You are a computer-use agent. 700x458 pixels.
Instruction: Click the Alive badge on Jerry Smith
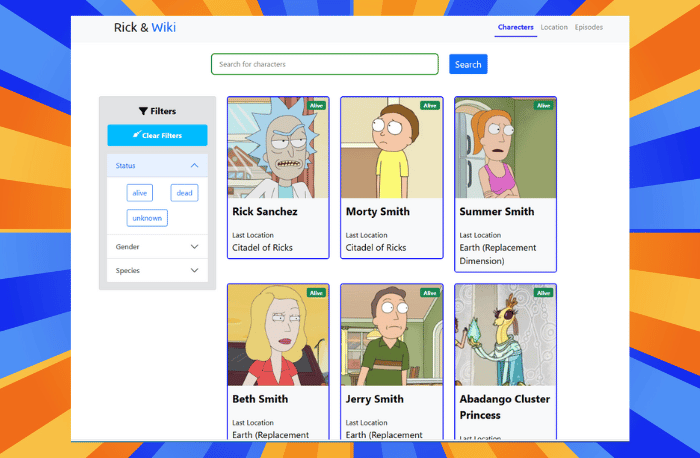(x=430, y=293)
